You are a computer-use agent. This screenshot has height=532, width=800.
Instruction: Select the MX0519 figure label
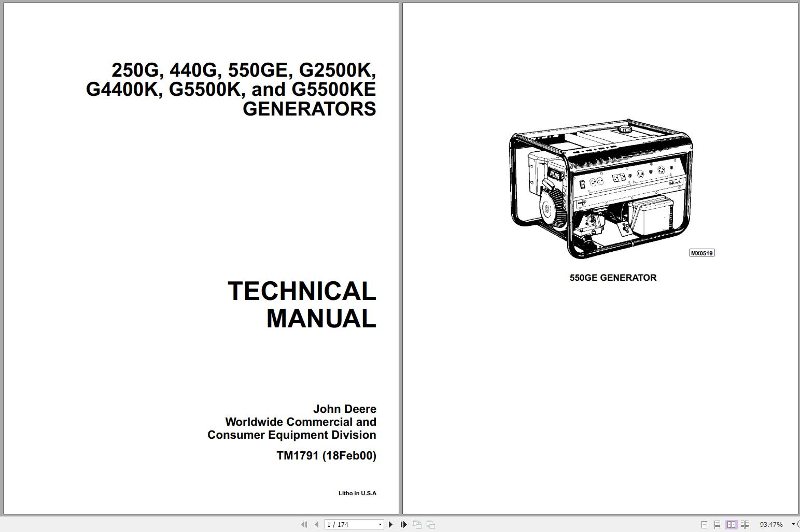[701, 253]
